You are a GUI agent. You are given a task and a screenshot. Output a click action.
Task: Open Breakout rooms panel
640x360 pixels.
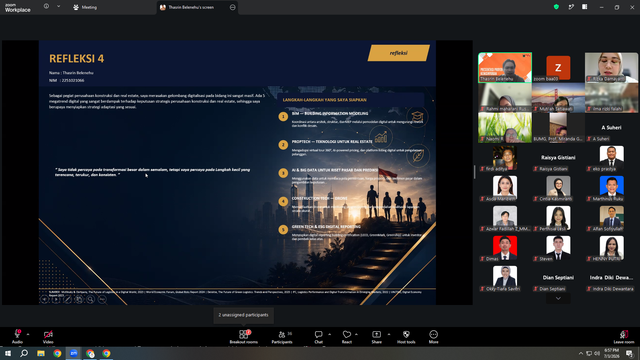point(244,336)
